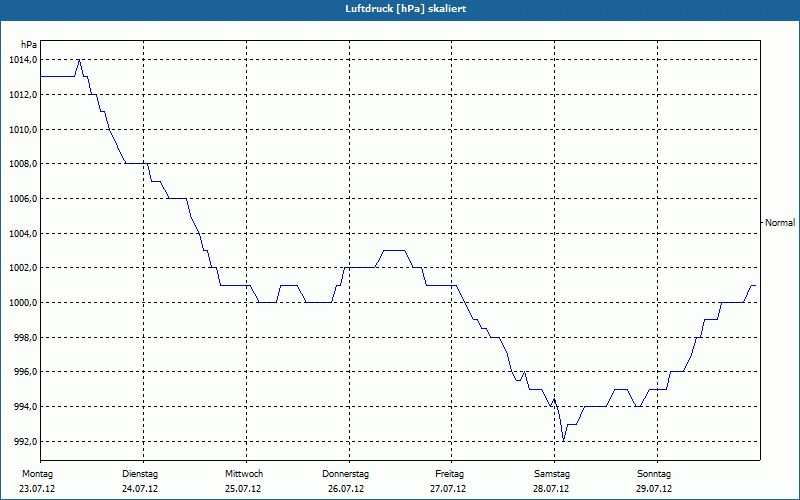Click the 1012,0 axis value
This screenshot has width=800, height=500.
click(x=23, y=95)
